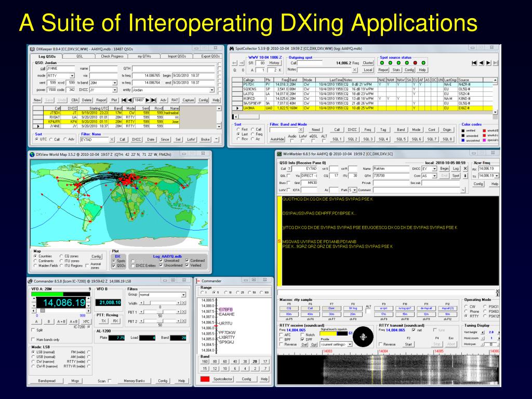Open the filter Group dropdown in Commander
Image resolution: width=532 pixels, height=399 pixels.
pos(183,295)
